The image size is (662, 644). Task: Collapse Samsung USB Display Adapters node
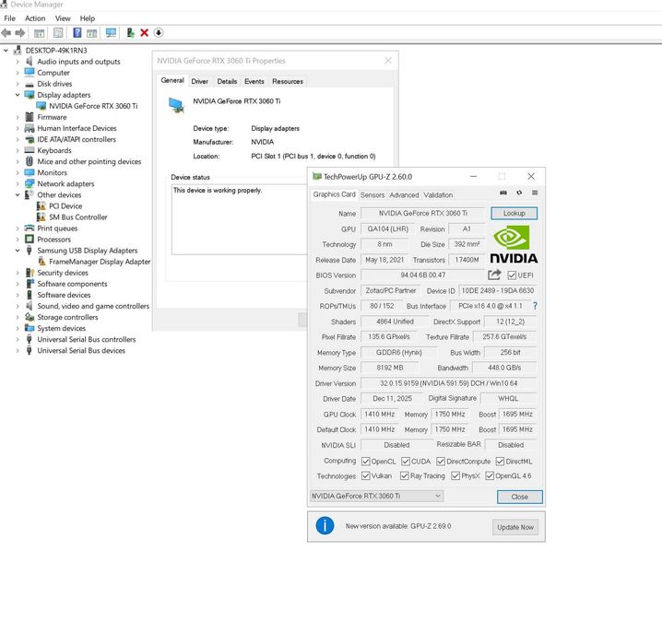(x=18, y=251)
